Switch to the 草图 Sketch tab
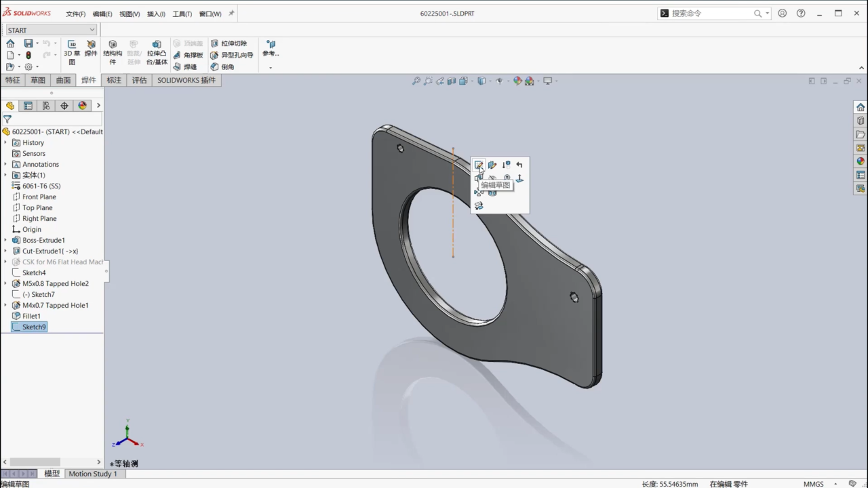The image size is (868, 488). 38,80
